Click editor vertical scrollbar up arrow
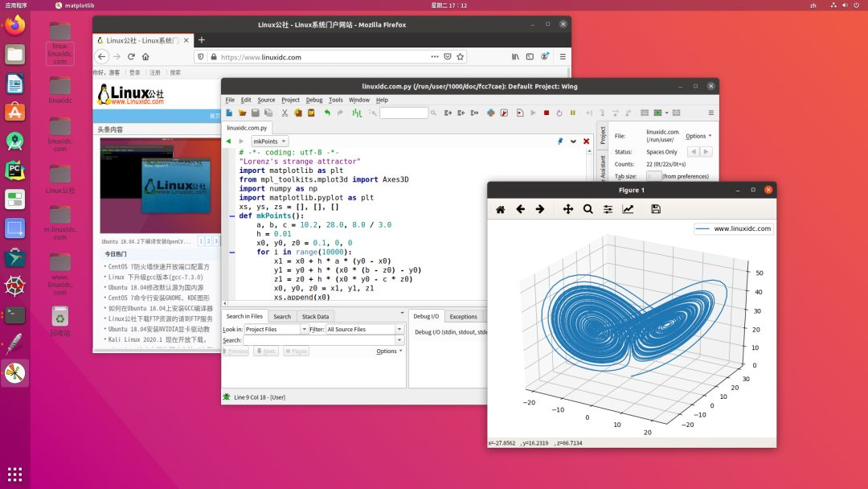The width and height of the screenshot is (868, 489). click(589, 151)
